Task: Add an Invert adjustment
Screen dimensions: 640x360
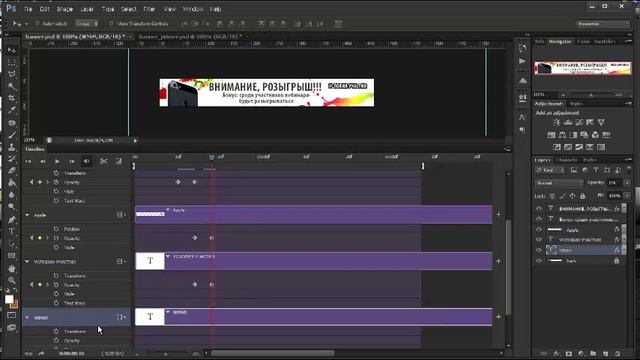Action: pyautogui.click(x=557, y=147)
